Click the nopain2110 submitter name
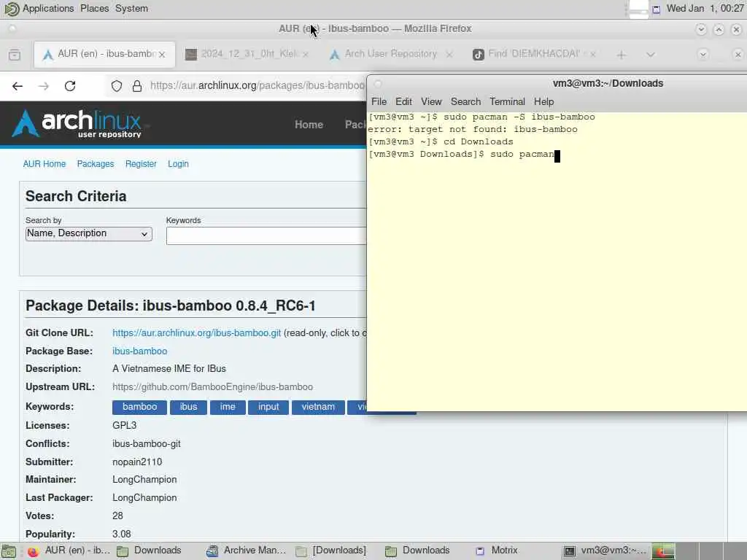This screenshot has height=560, width=747. [x=137, y=462]
